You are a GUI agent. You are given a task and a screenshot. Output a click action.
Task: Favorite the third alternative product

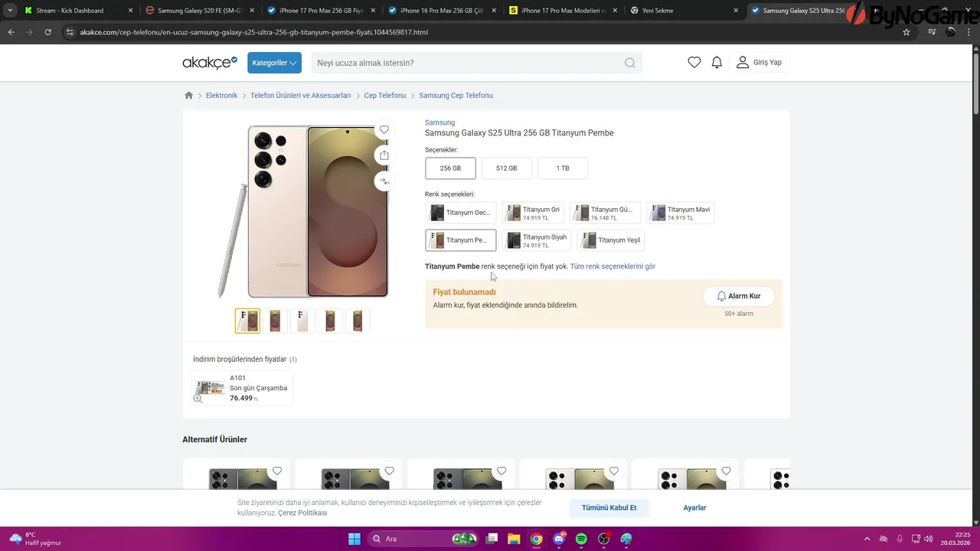(501, 471)
